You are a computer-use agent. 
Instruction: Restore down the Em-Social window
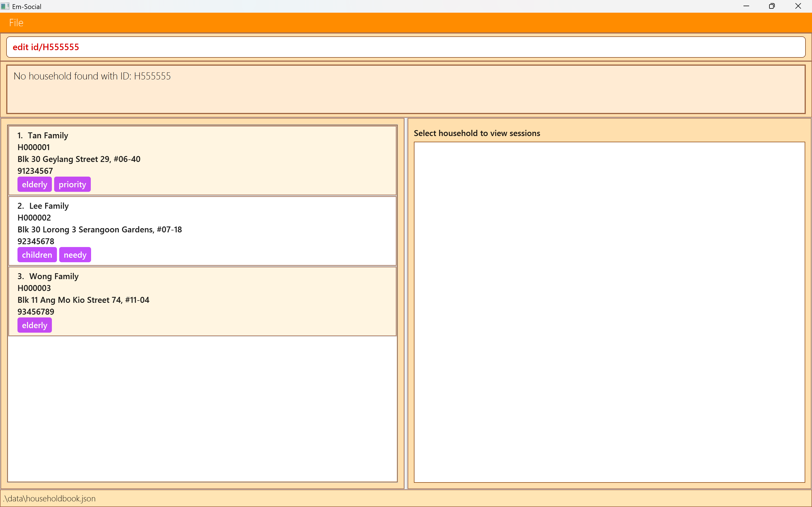pyautogui.click(x=772, y=6)
